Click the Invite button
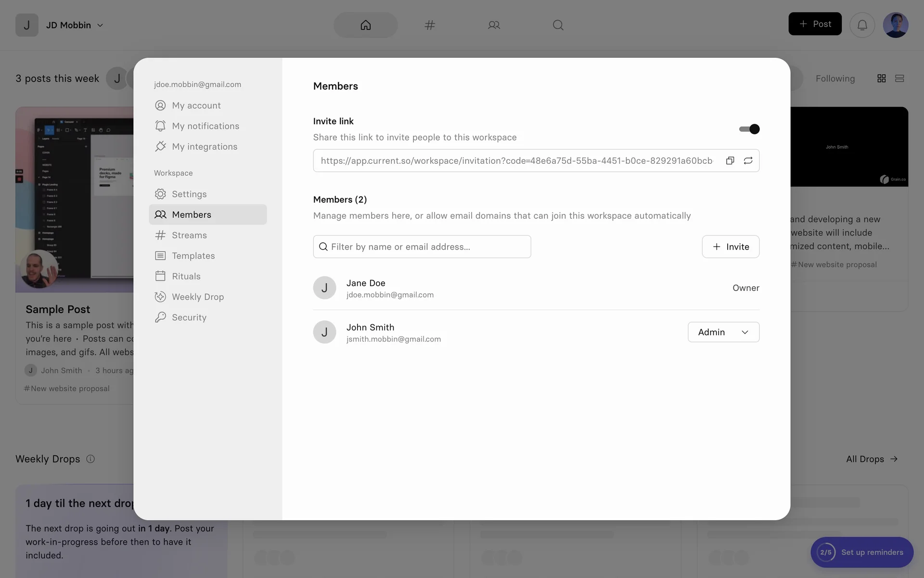Image resolution: width=924 pixels, height=578 pixels. 731,247
